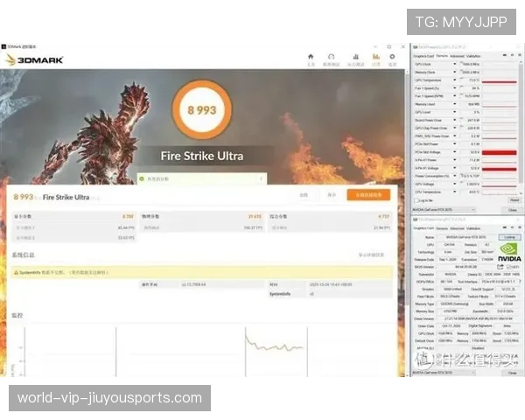Click the show details link in system info
525x420 pixels.
tap(371, 255)
